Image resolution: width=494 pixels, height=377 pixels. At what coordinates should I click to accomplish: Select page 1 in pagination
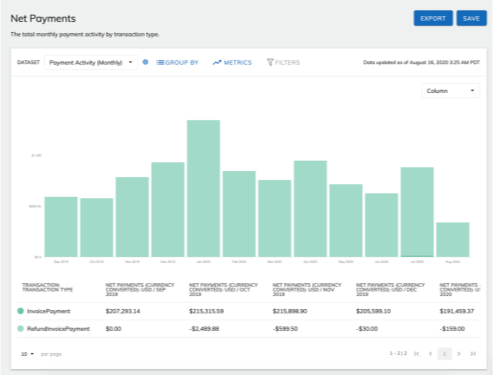click(444, 354)
